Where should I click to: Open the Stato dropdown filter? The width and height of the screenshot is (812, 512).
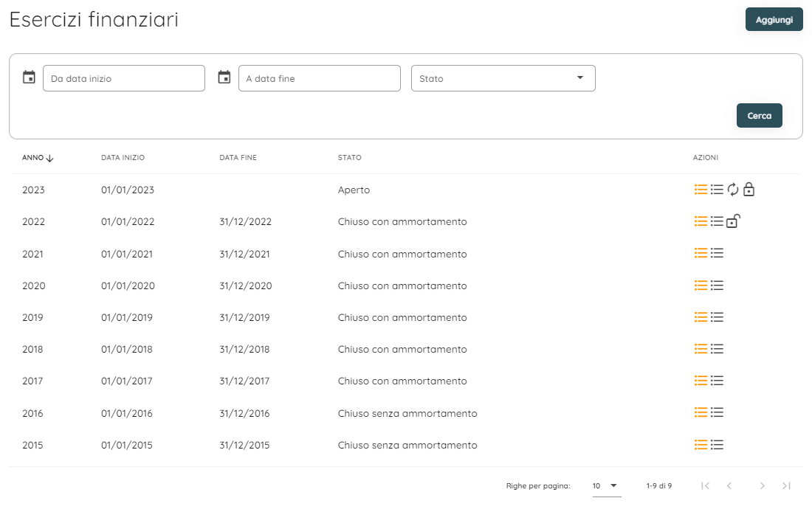pos(503,78)
